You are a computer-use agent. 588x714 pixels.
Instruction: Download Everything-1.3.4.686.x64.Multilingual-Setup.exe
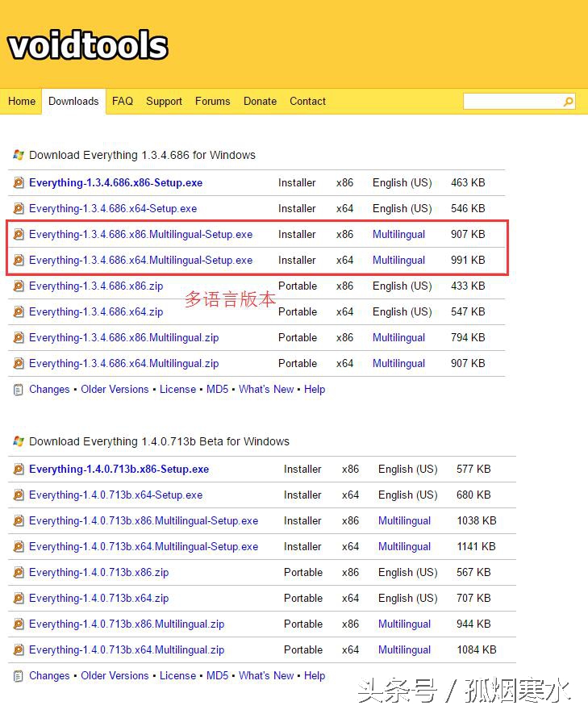(140, 260)
